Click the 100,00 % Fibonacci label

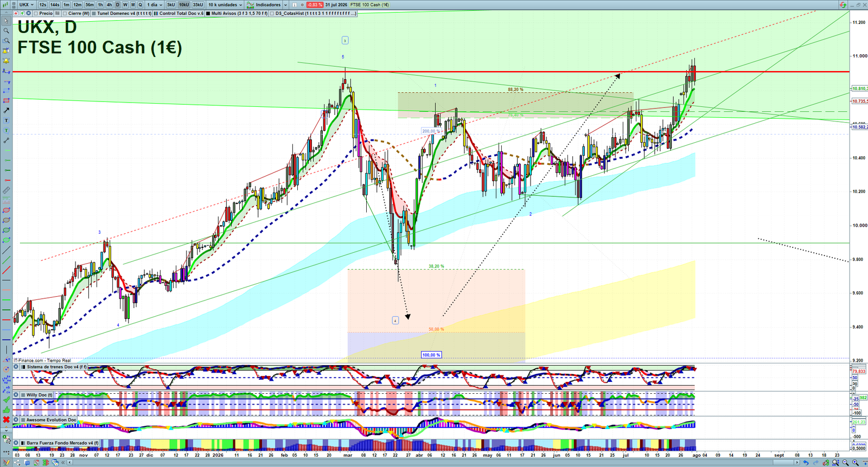coord(431,355)
